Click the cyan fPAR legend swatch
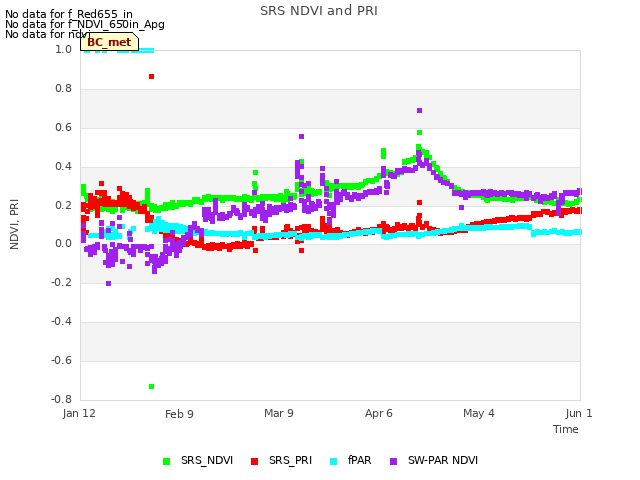This screenshot has height=480, width=640. [333, 461]
